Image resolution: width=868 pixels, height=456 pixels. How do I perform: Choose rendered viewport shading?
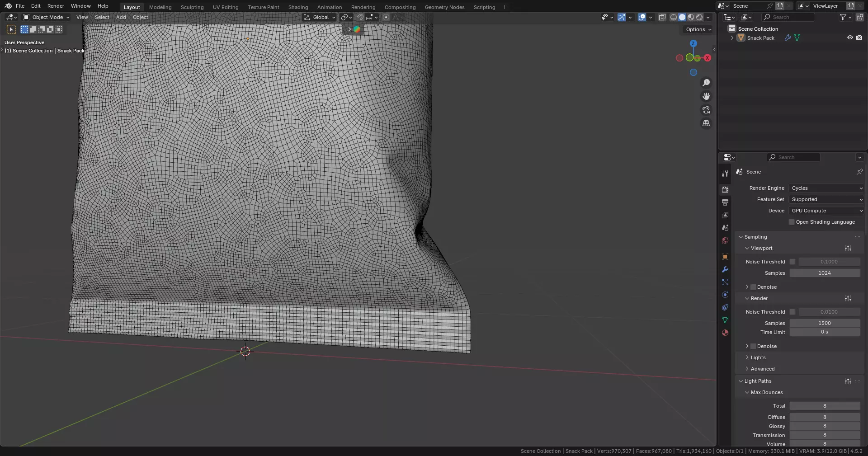(699, 17)
